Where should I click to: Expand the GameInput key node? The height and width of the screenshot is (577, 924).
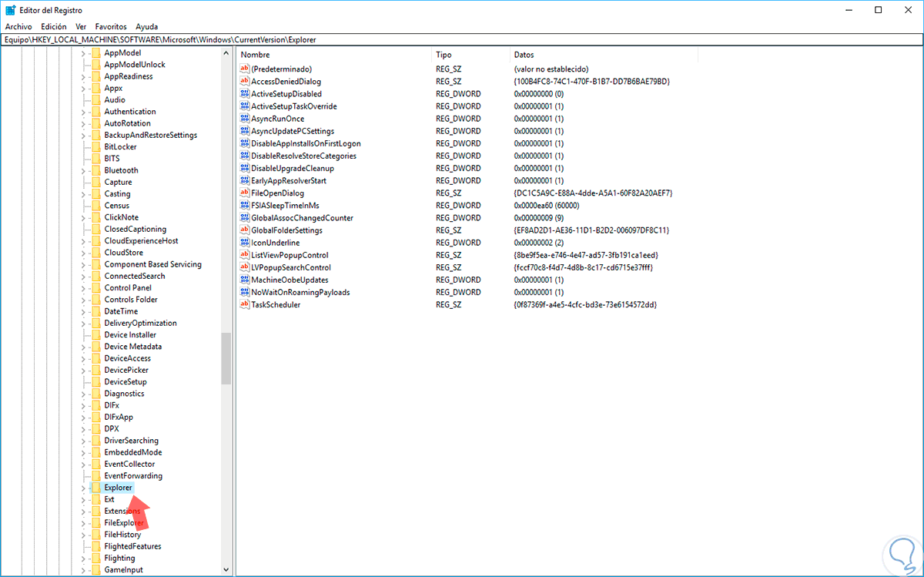tap(83, 570)
